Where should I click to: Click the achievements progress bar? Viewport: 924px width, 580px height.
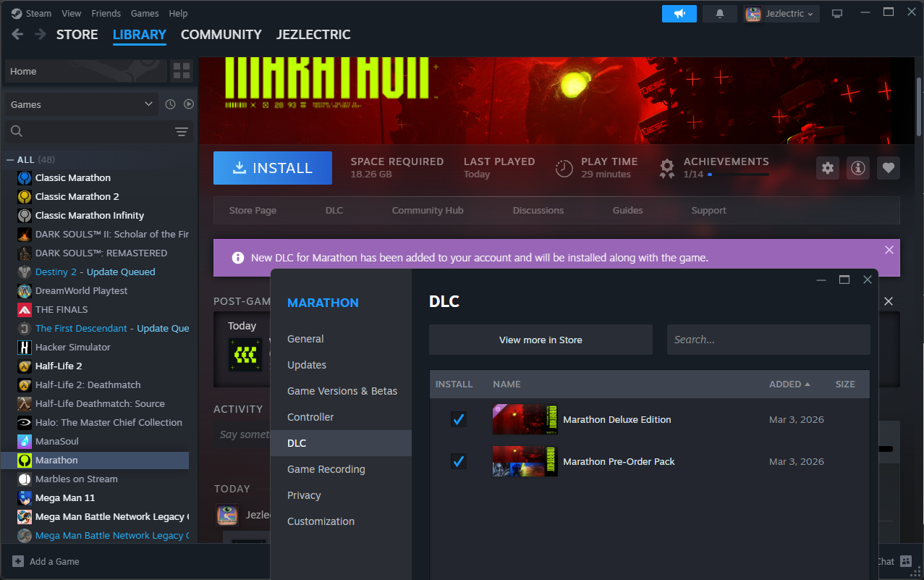point(738,175)
